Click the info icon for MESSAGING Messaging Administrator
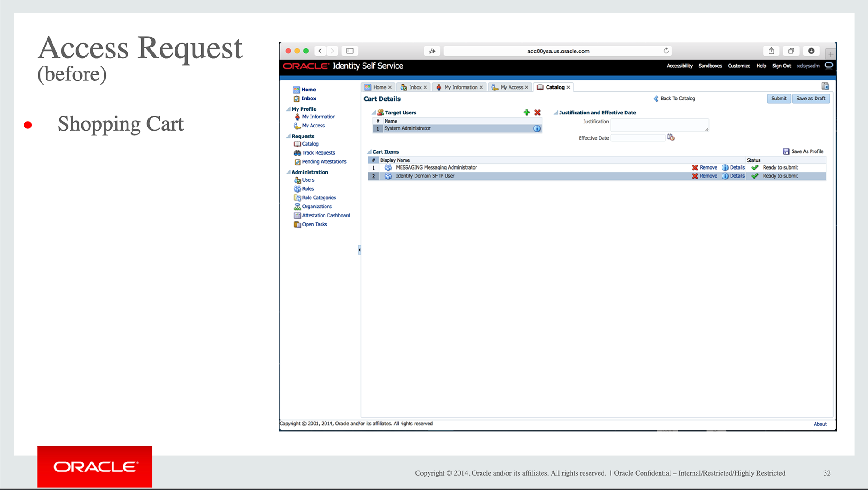 point(725,168)
